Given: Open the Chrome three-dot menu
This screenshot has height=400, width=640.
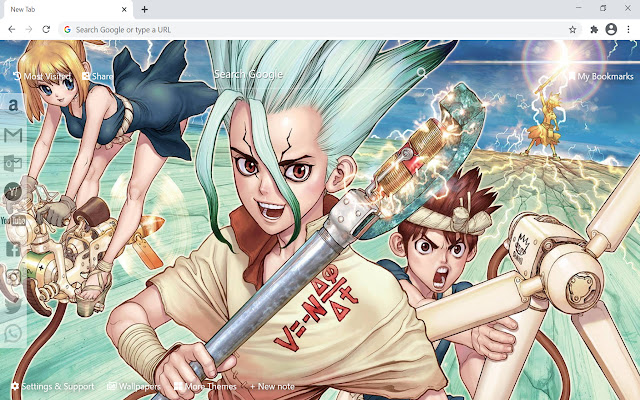Looking at the screenshot, I should (x=628, y=29).
